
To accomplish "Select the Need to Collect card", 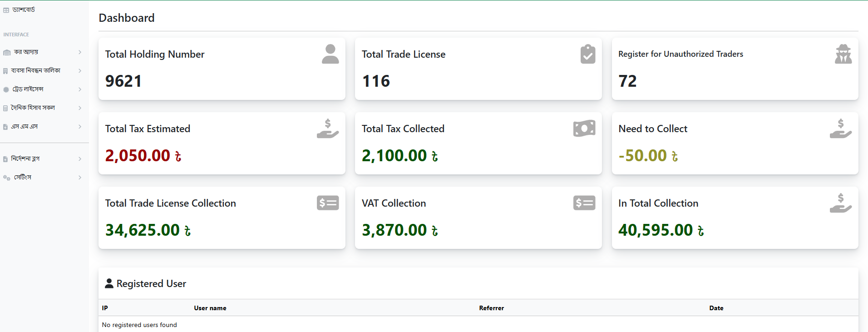I will [735, 143].
